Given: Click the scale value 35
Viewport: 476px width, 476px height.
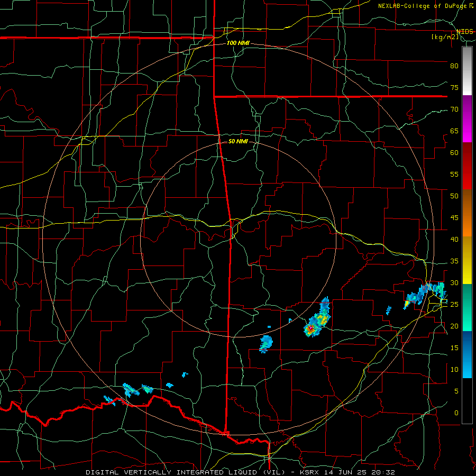Looking at the screenshot, I should tap(454, 261).
